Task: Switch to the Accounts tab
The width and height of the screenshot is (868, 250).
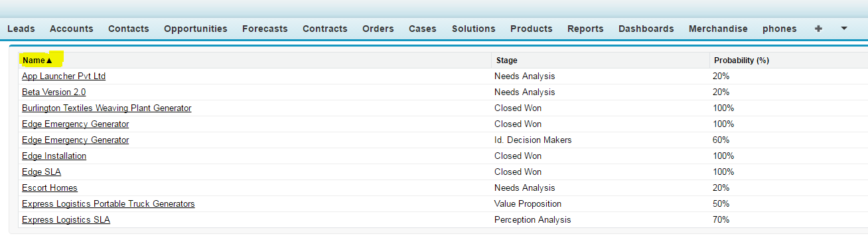Action: pyautogui.click(x=72, y=29)
